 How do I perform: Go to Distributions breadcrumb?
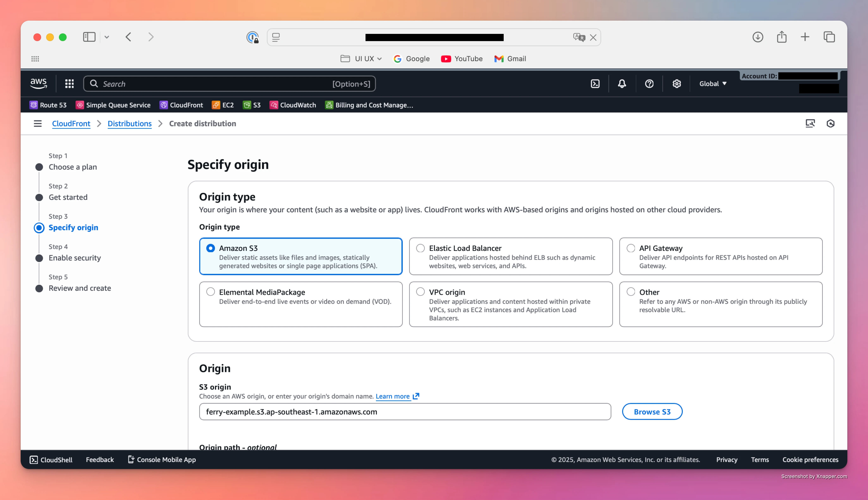pyautogui.click(x=130, y=124)
